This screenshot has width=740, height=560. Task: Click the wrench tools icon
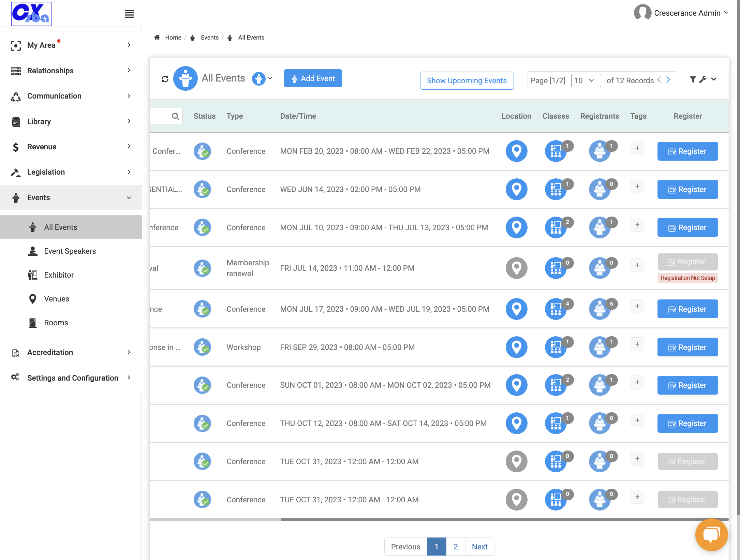pyautogui.click(x=703, y=79)
